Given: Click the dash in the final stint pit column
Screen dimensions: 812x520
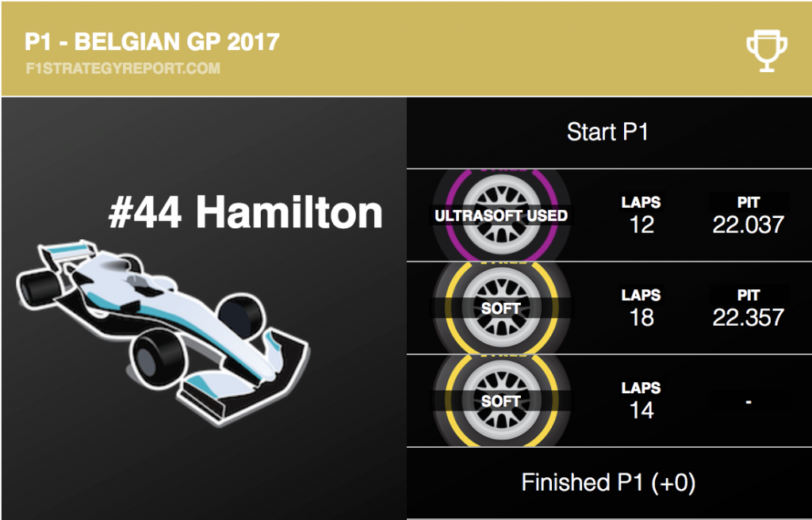Looking at the screenshot, I should click(x=749, y=402).
